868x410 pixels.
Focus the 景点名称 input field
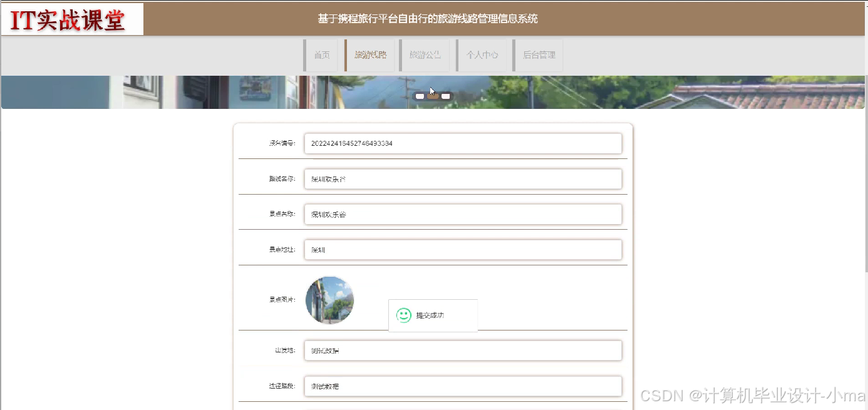point(463,215)
